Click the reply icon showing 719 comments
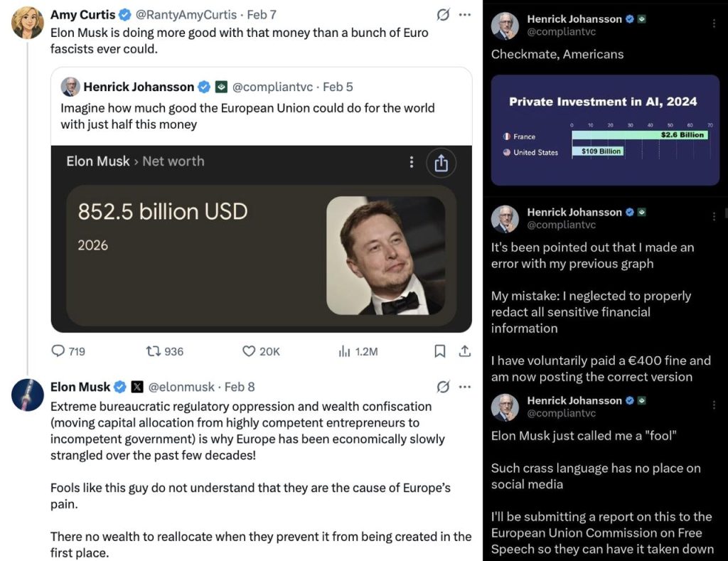 point(58,351)
